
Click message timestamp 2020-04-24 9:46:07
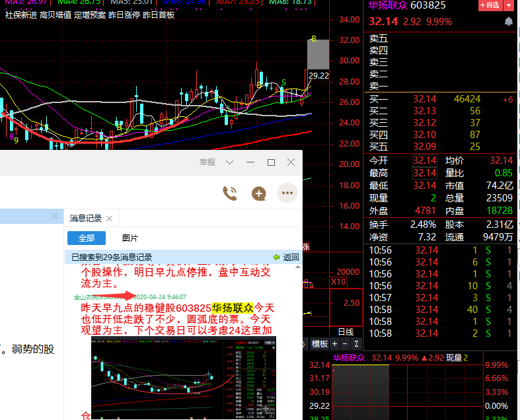[160, 297]
